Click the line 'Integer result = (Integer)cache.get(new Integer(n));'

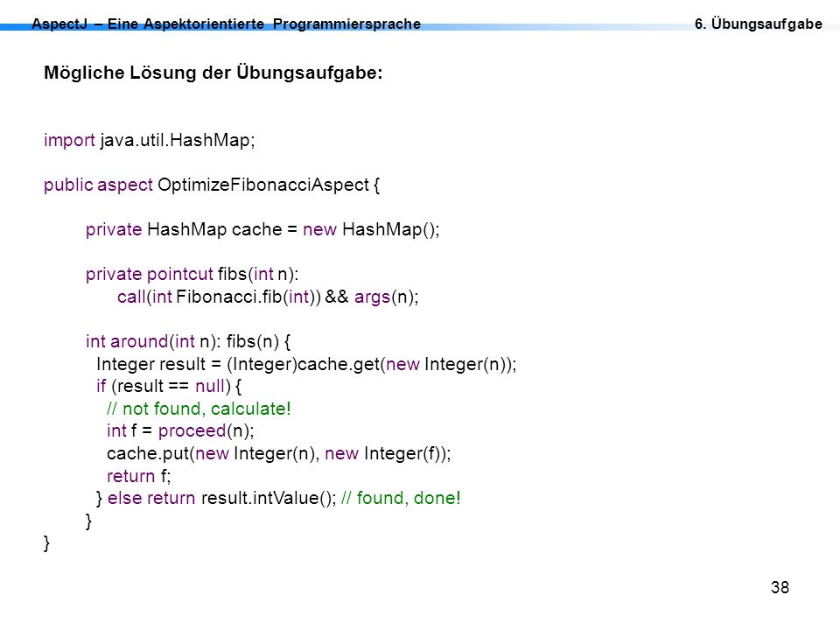coord(306,364)
